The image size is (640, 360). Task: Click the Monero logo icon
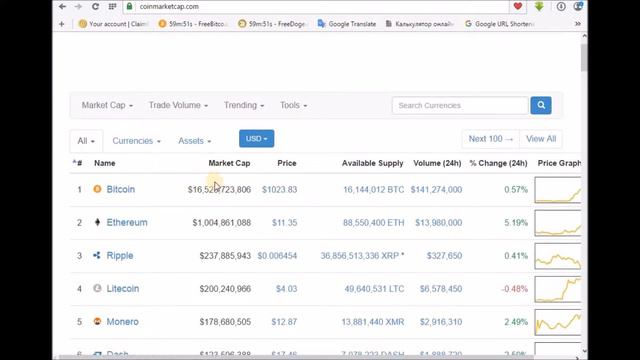pos(97,321)
